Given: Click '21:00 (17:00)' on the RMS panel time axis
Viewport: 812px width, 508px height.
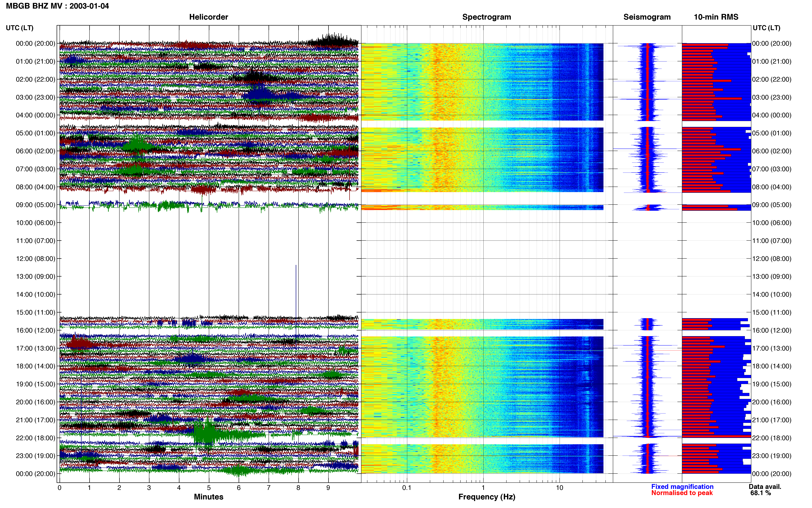Looking at the screenshot, I should pos(772,420).
